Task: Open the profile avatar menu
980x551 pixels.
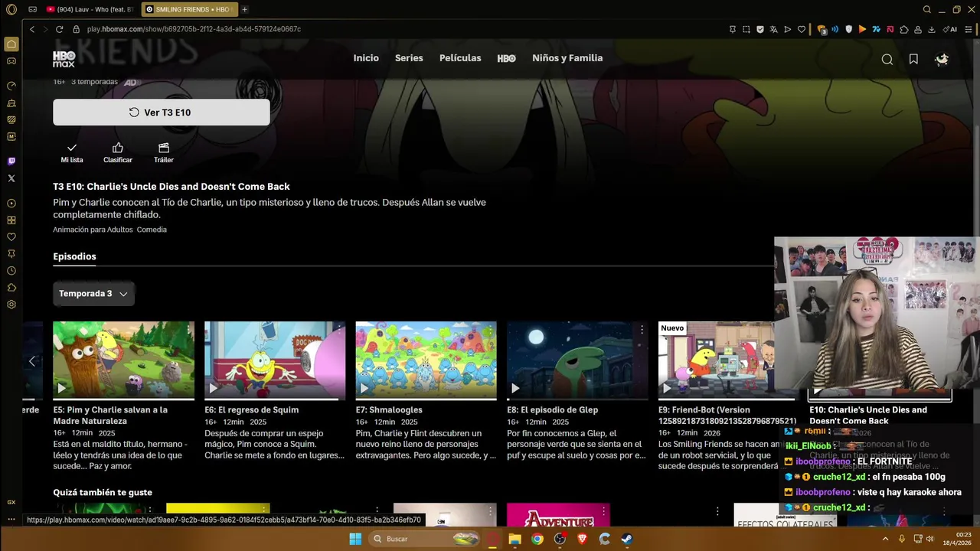Action: (x=942, y=59)
